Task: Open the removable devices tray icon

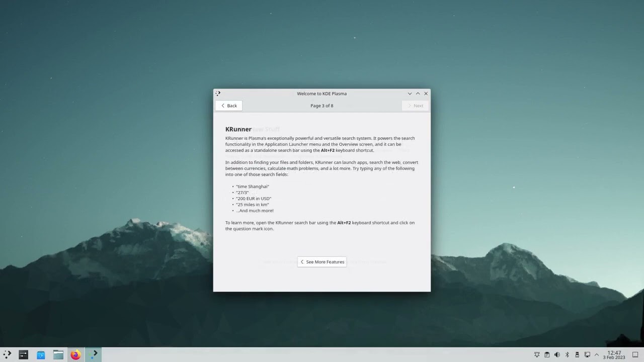Action: click(x=577, y=355)
